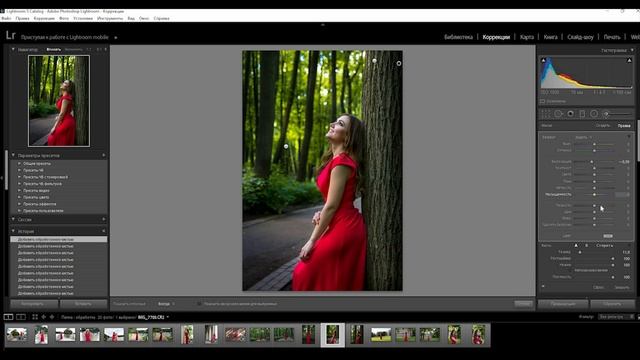
Task: Collapse the История panel
Action: [13, 231]
